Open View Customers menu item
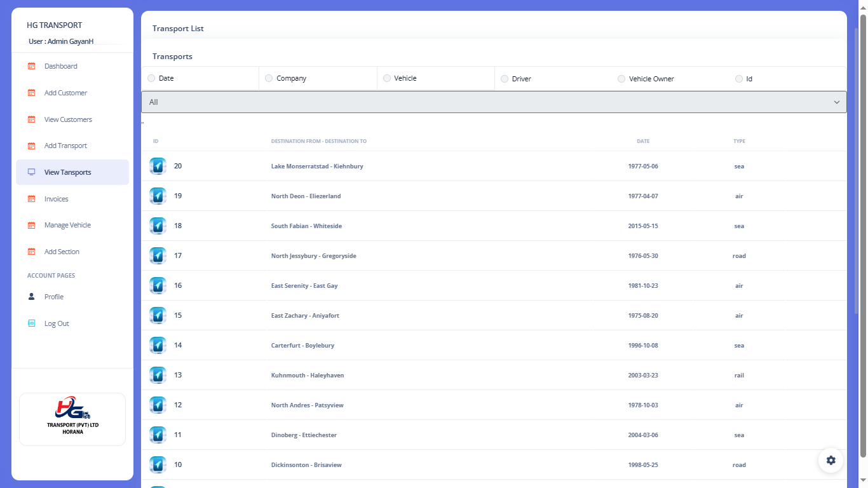The height and width of the screenshot is (488, 868). click(x=68, y=119)
